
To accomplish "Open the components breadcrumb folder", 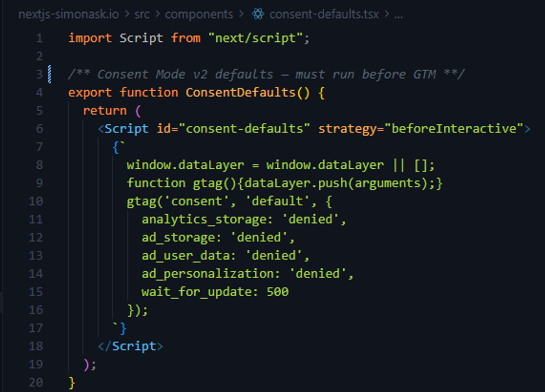I will [198, 14].
